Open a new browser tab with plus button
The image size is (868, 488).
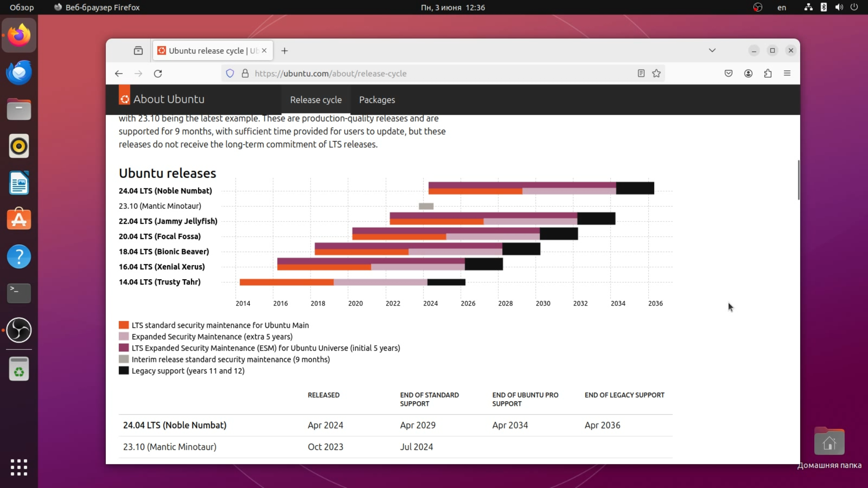pyautogui.click(x=284, y=51)
